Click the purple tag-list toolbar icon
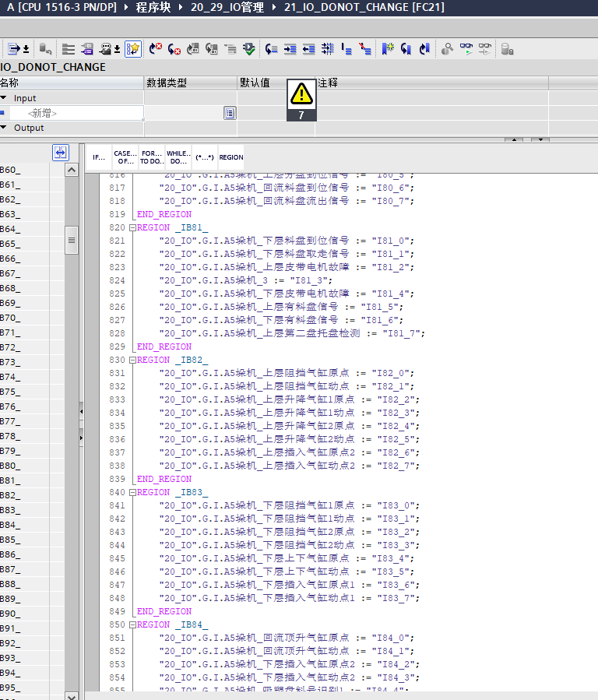The height and width of the screenshot is (700, 598). click(87, 48)
